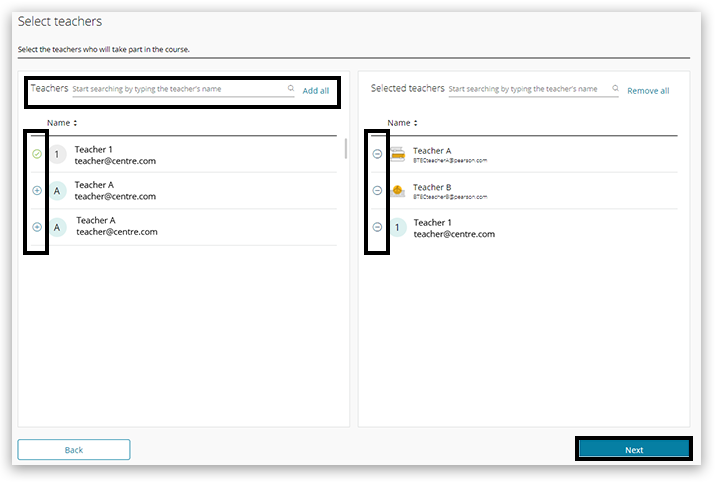Click Teacher 1 avatar in Teachers list
719x483 pixels.
coord(58,154)
